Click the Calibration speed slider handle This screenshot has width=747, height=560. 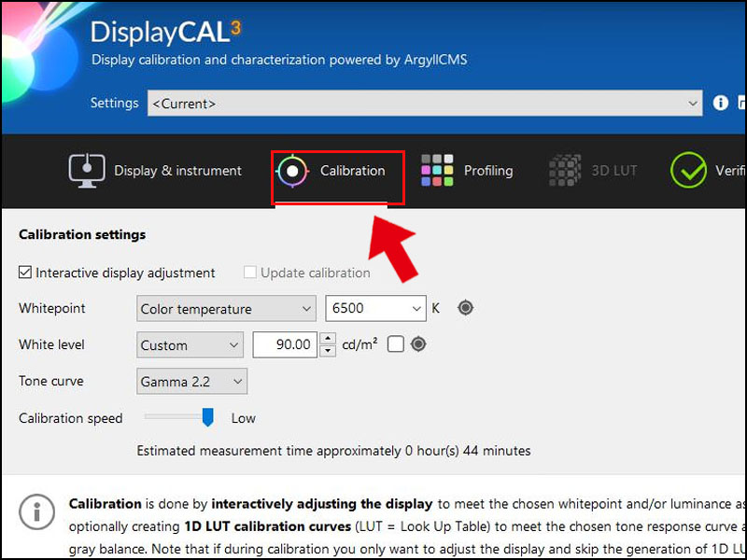[x=207, y=417]
